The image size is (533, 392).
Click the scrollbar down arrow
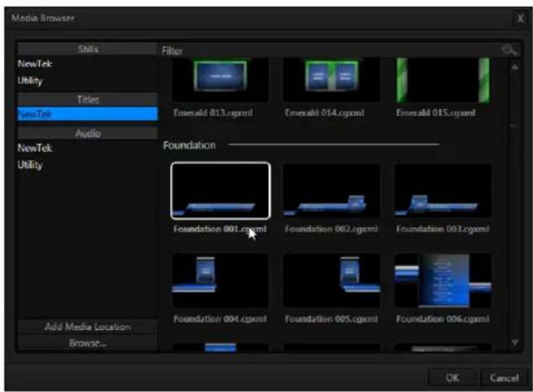515,342
